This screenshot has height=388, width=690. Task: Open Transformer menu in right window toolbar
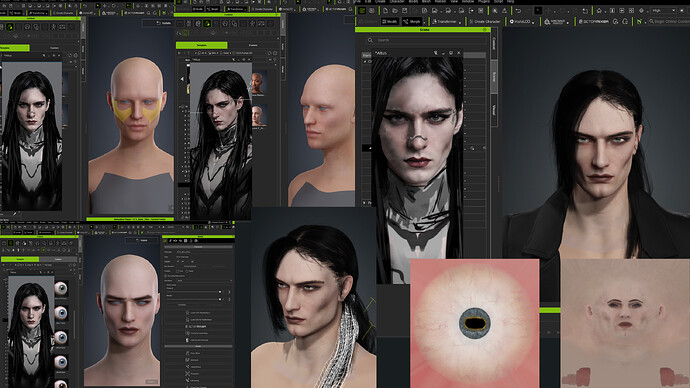(x=447, y=21)
